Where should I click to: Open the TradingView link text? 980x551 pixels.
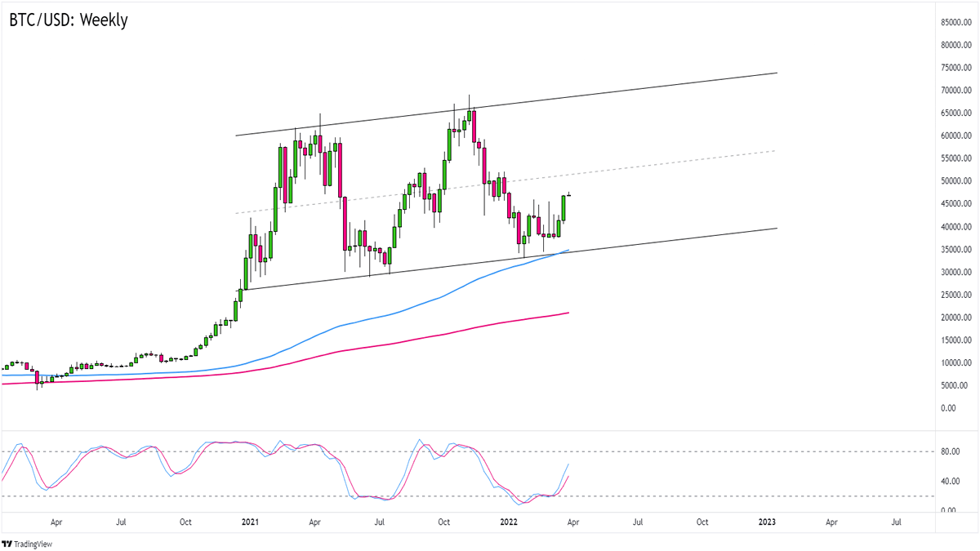click(33, 544)
